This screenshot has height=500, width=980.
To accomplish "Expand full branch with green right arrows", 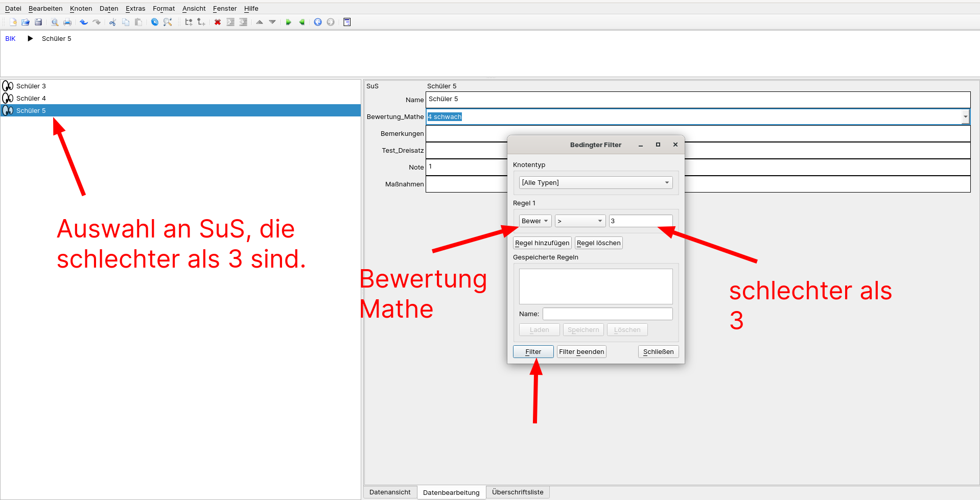I will click(x=289, y=22).
